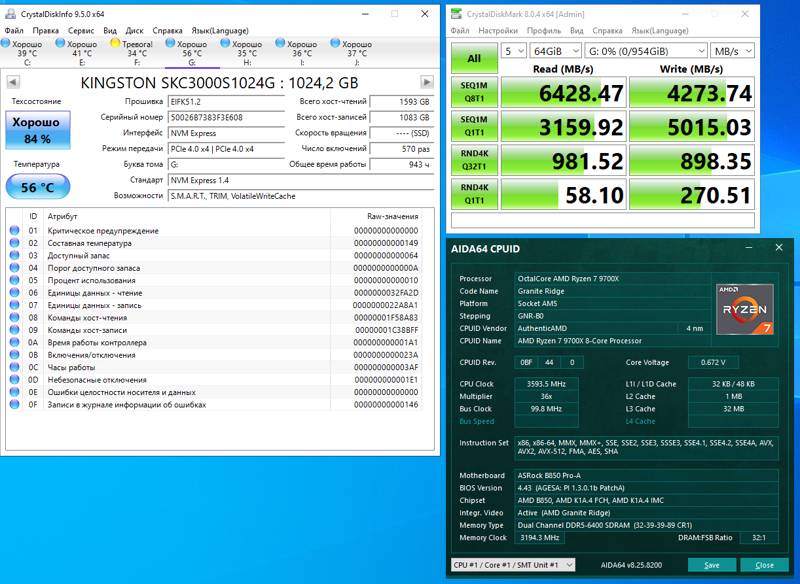
Task: Click the Серийный номер field
Action: (x=226, y=117)
